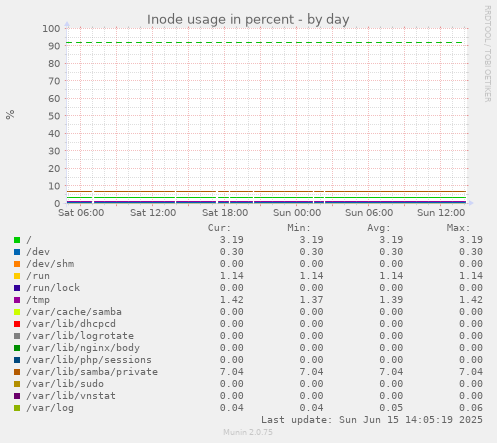Screen dimensions: 497x443
Task: Click the 'Sun 06:00' x-axis label
Action: (x=369, y=213)
